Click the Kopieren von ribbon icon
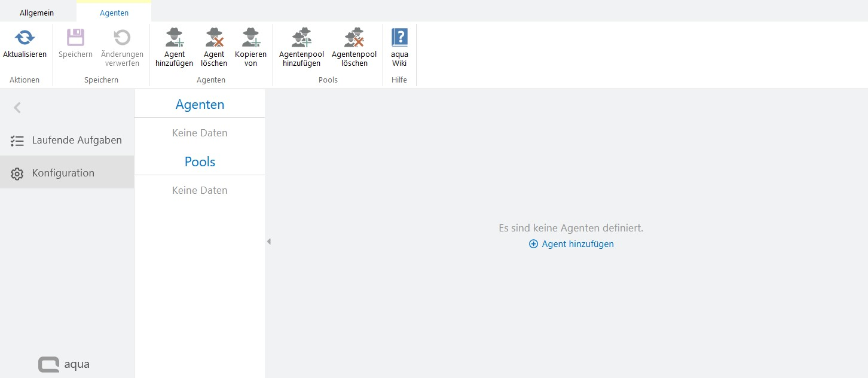This screenshot has width=868, height=378. (250, 39)
